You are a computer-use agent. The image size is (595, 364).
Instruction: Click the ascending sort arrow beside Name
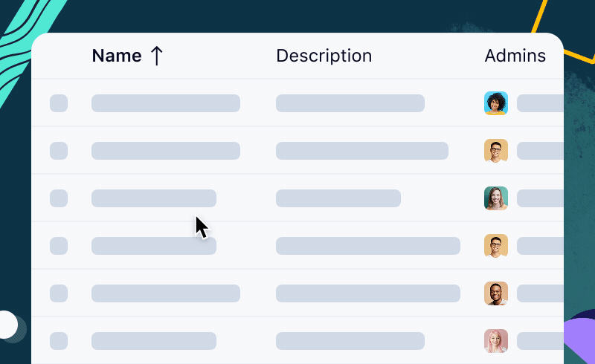coord(156,56)
